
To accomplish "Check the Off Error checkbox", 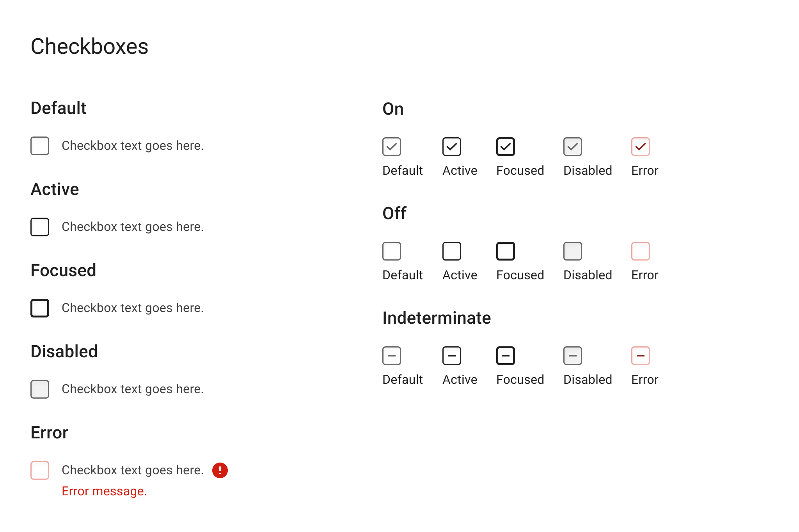I will click(641, 251).
